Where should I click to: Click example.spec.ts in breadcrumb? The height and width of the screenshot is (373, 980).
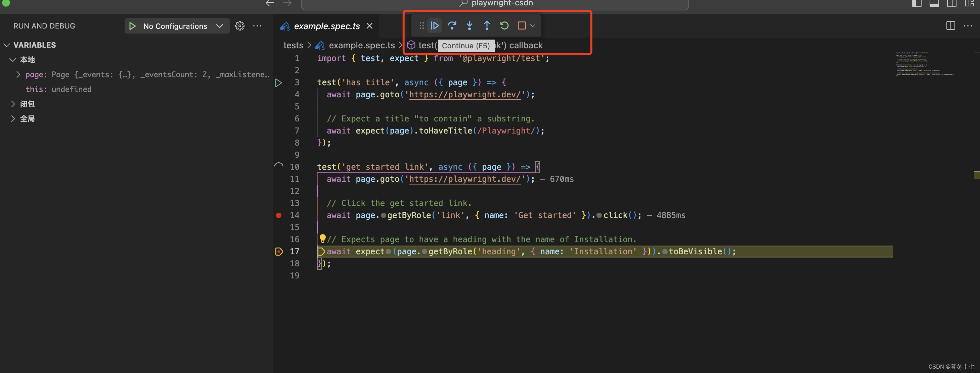(361, 46)
